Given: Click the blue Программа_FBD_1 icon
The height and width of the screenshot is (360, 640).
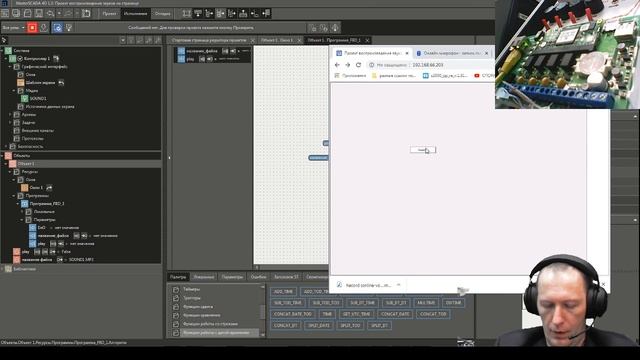Looking at the screenshot, I should 24,204.
